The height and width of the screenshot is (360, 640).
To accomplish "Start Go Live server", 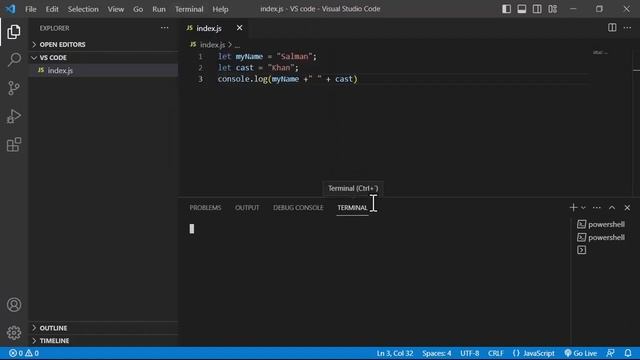I will 580,353.
